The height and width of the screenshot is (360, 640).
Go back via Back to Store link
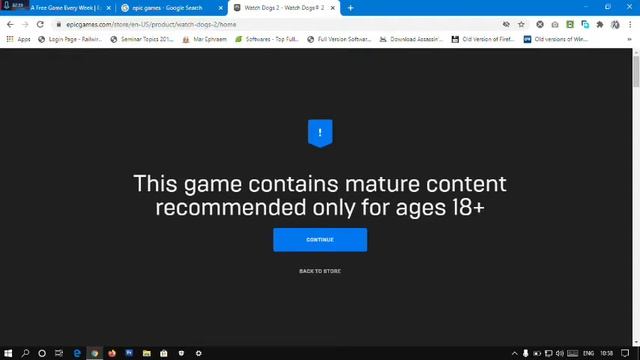coord(320,271)
